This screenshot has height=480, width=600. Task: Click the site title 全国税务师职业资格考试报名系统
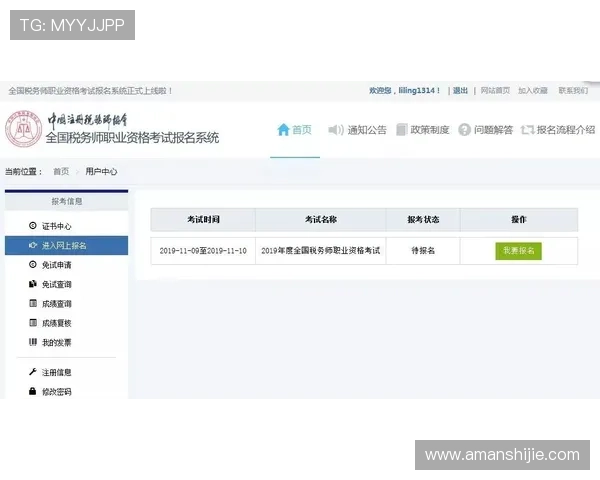(x=132, y=138)
